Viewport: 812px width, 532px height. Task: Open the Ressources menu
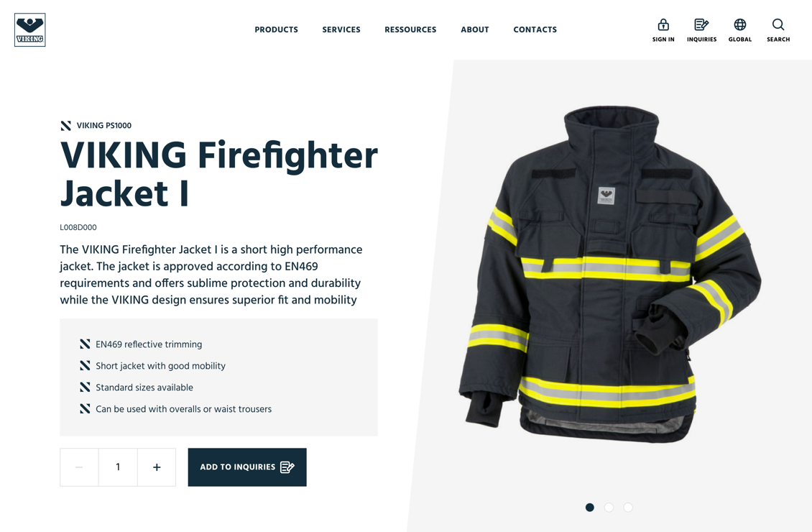[x=410, y=29]
